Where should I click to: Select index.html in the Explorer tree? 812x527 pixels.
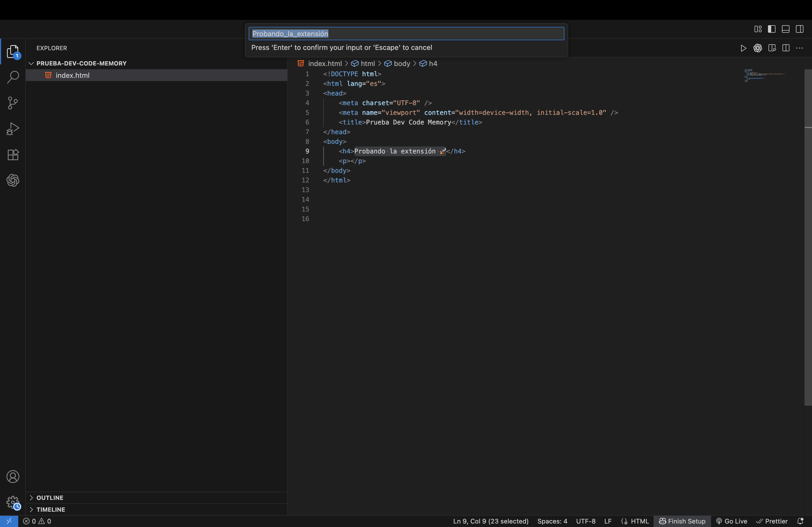[x=157, y=75]
